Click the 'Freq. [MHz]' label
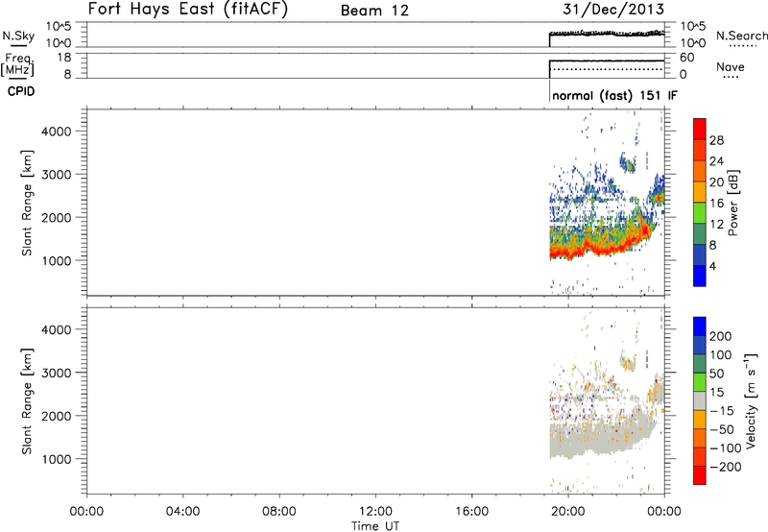 [17, 65]
